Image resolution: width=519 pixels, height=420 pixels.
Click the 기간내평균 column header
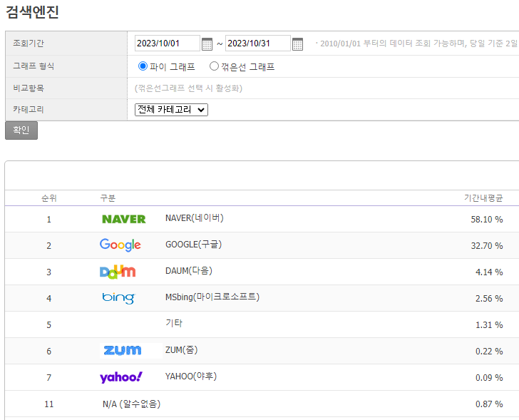click(483, 198)
